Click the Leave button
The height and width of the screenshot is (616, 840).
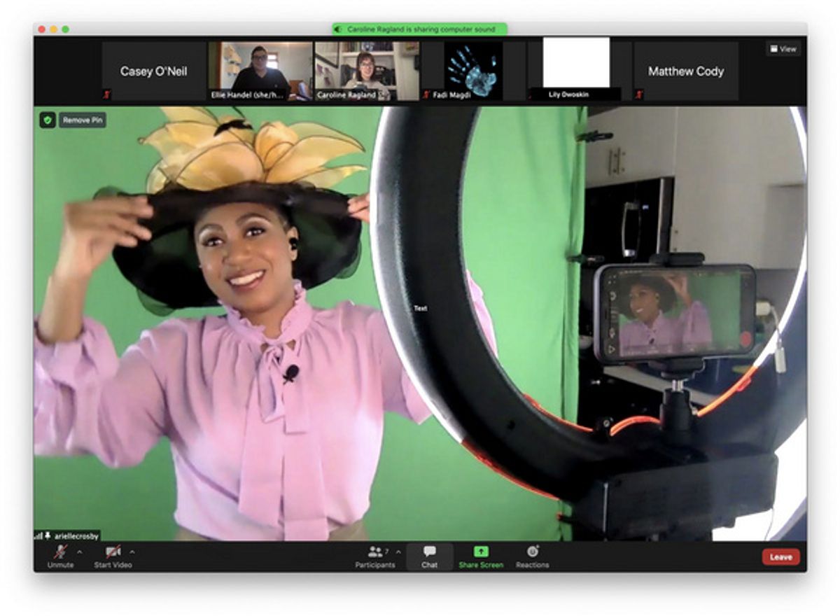coord(780,556)
